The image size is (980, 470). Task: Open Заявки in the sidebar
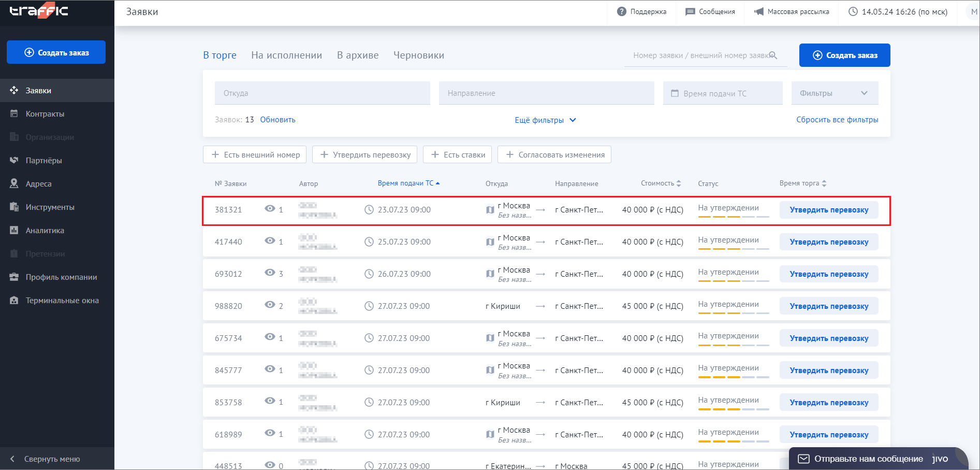click(x=57, y=90)
